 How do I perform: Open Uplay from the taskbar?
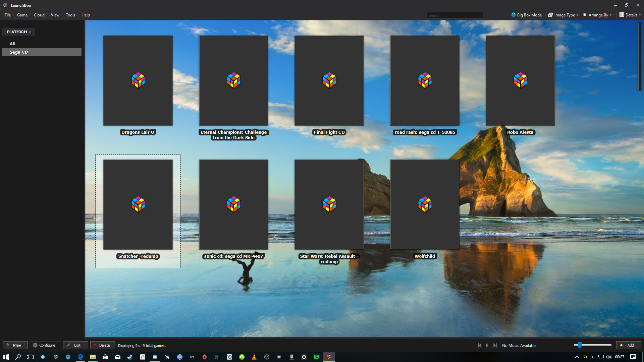[x=229, y=357]
